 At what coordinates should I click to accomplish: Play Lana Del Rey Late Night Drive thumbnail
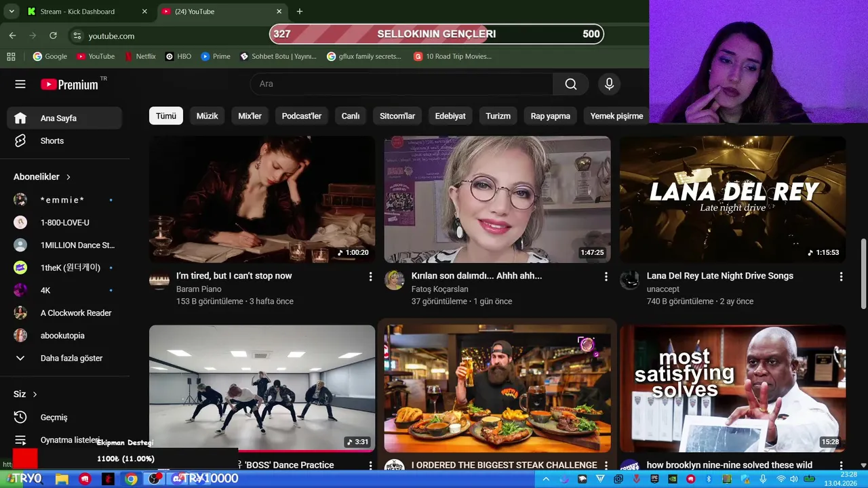(x=732, y=199)
